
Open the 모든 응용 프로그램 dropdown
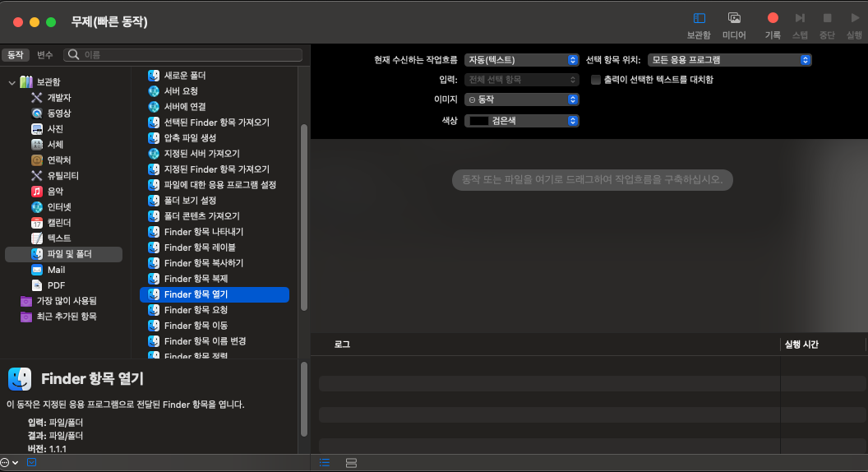click(x=730, y=60)
